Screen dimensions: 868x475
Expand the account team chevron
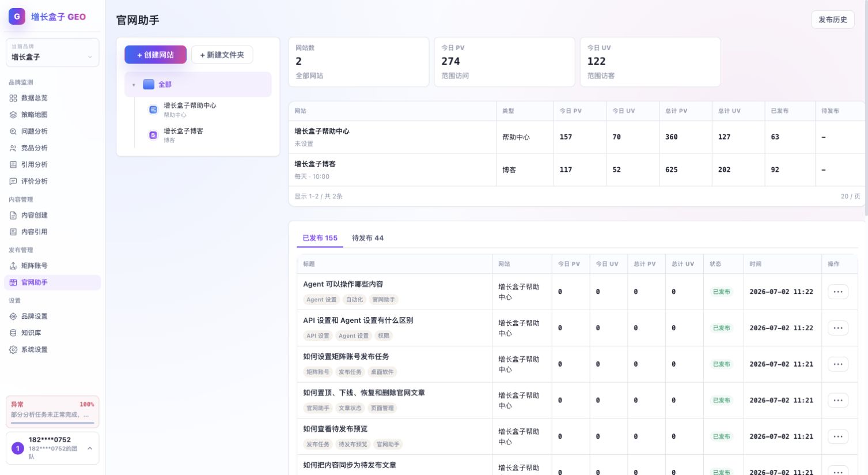pos(90,448)
